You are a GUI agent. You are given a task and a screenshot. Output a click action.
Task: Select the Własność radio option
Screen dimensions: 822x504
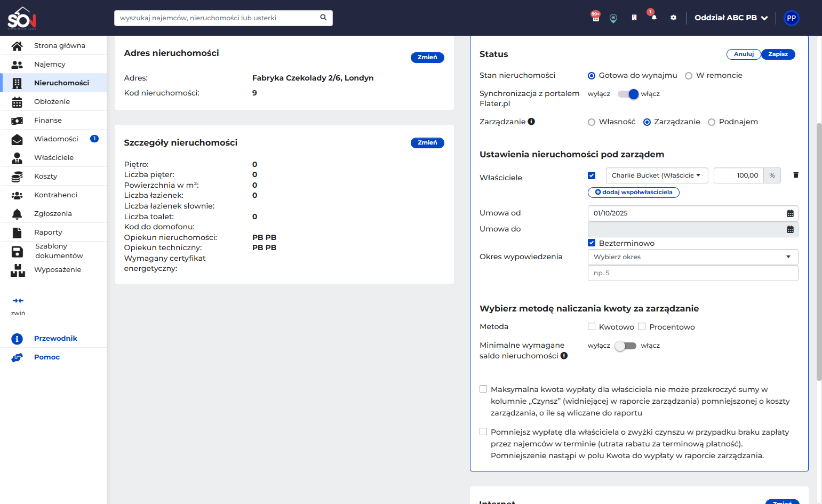tap(592, 122)
